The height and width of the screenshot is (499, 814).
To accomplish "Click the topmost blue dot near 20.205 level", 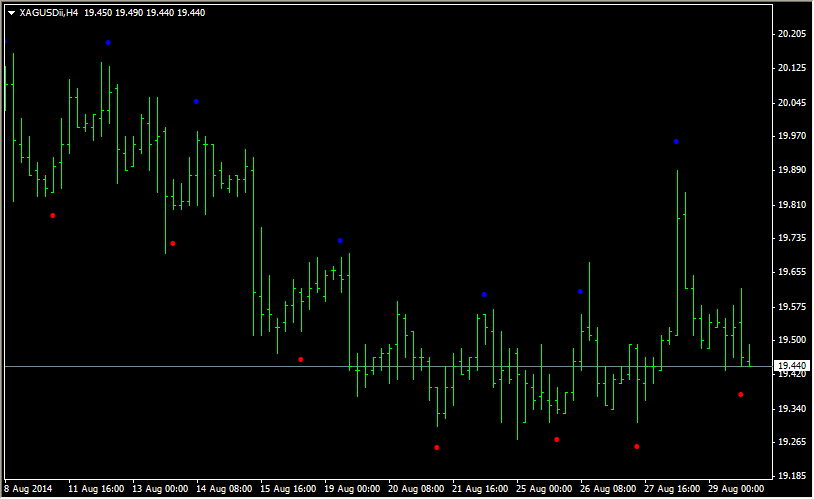I will [x=108, y=43].
